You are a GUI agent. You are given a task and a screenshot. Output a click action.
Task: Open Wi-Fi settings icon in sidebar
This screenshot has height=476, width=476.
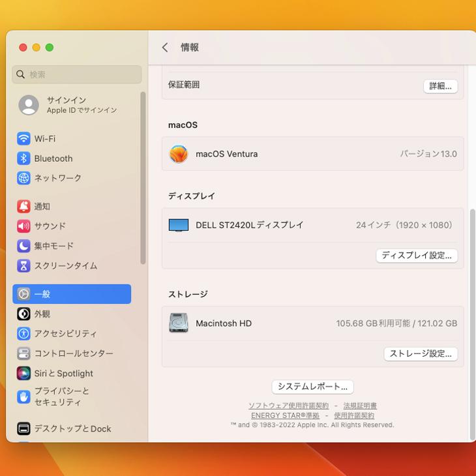[23, 139]
